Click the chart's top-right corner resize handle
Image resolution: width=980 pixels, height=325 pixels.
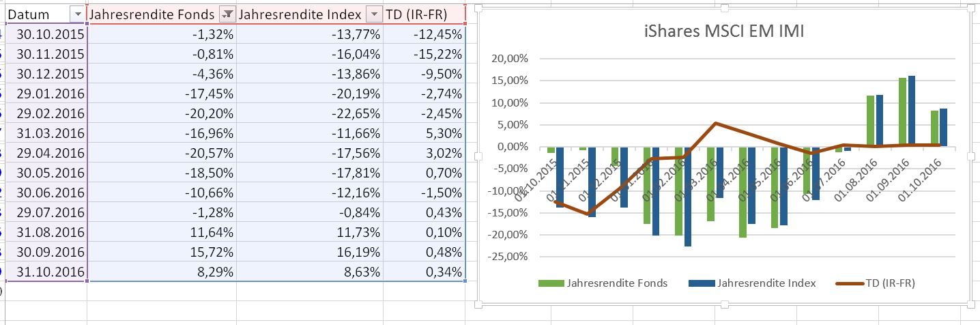coord(970,7)
